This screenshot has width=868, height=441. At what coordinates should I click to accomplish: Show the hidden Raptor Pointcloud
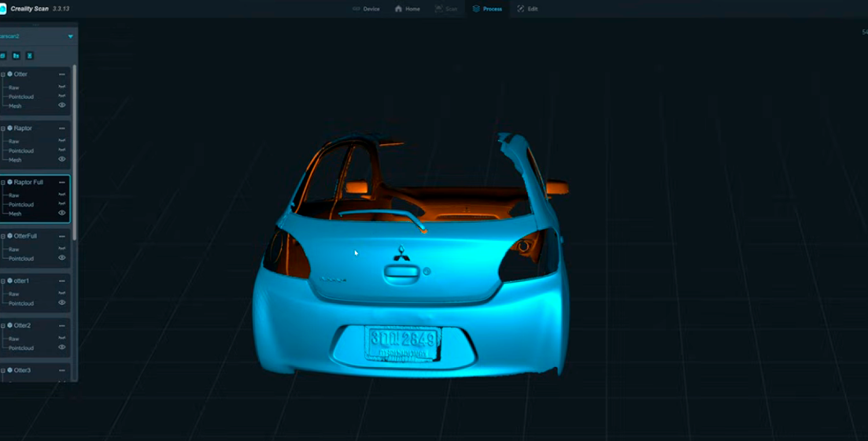(x=62, y=150)
